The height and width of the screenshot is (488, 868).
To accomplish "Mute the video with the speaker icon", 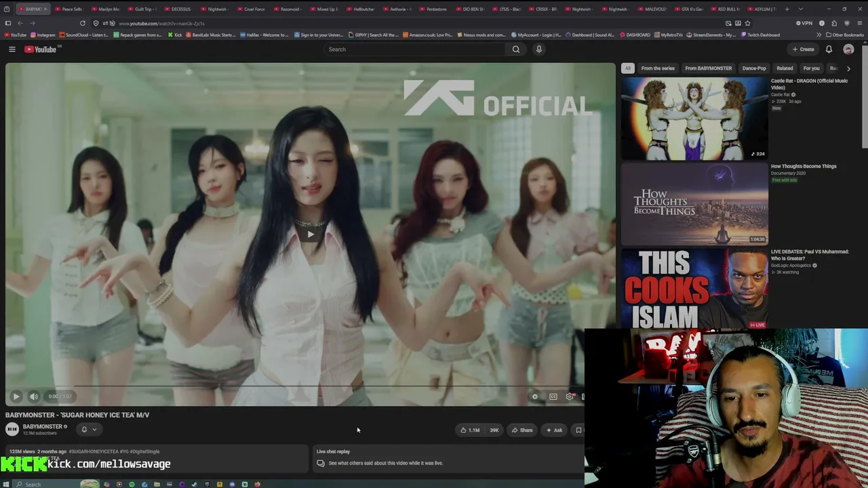I will coord(33,396).
